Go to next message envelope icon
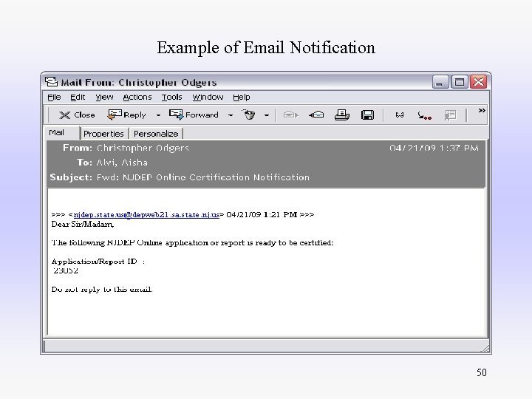 coord(290,115)
